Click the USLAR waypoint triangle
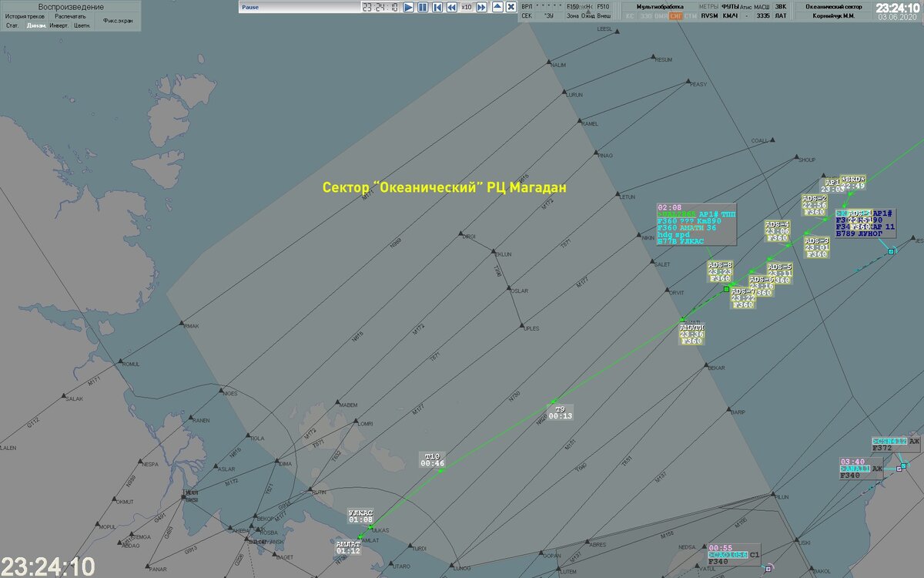The image size is (924, 578). [x=508, y=289]
